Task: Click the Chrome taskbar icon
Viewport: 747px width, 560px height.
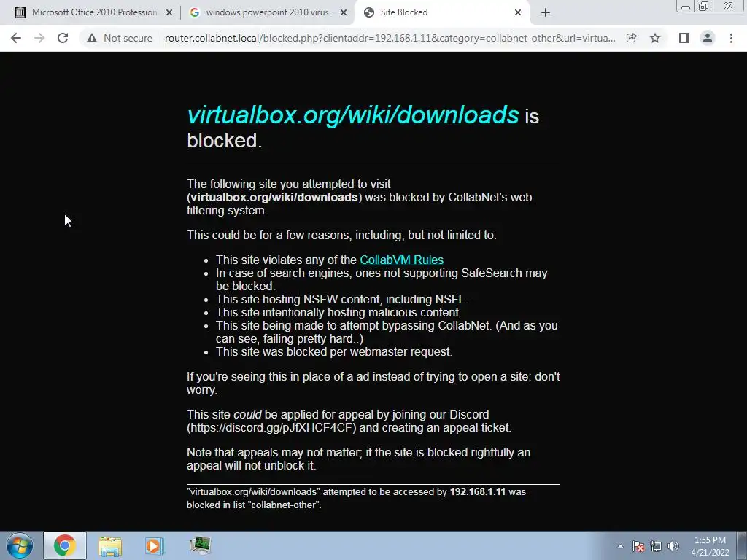Action: click(x=65, y=545)
